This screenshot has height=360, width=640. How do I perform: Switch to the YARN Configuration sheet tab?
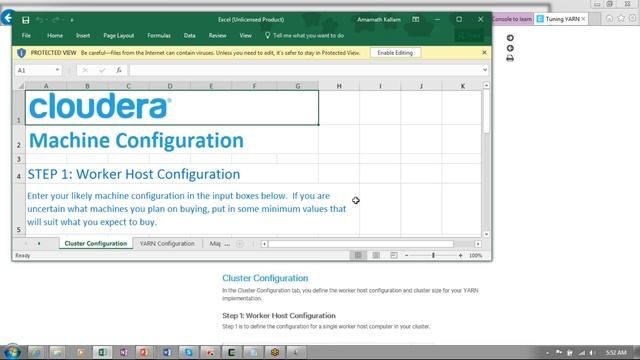[167, 243]
